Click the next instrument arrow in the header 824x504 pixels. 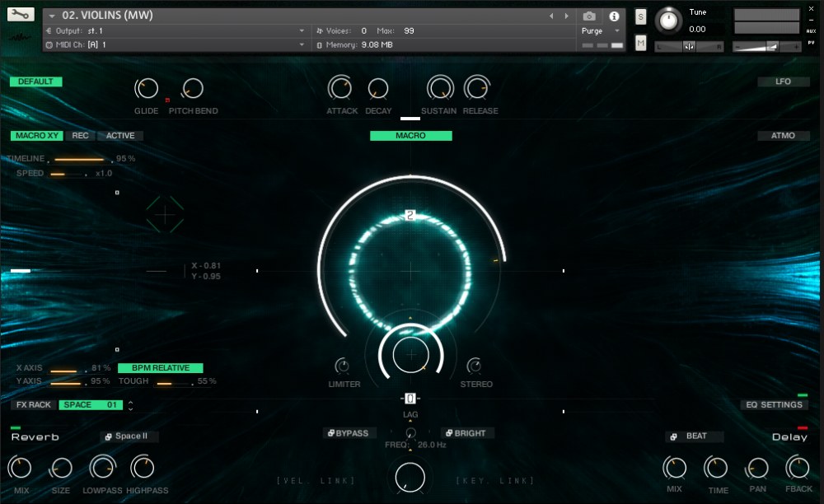(x=565, y=14)
